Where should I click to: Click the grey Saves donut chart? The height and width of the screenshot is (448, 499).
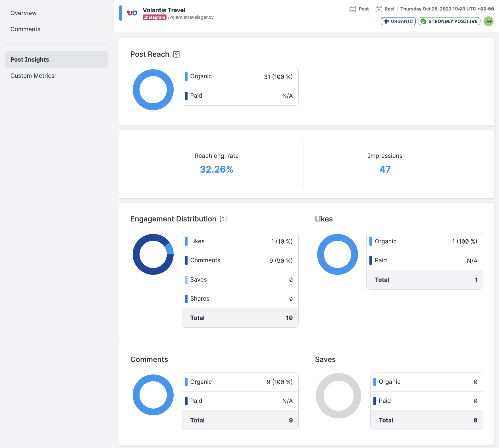pyautogui.click(x=320, y=396)
